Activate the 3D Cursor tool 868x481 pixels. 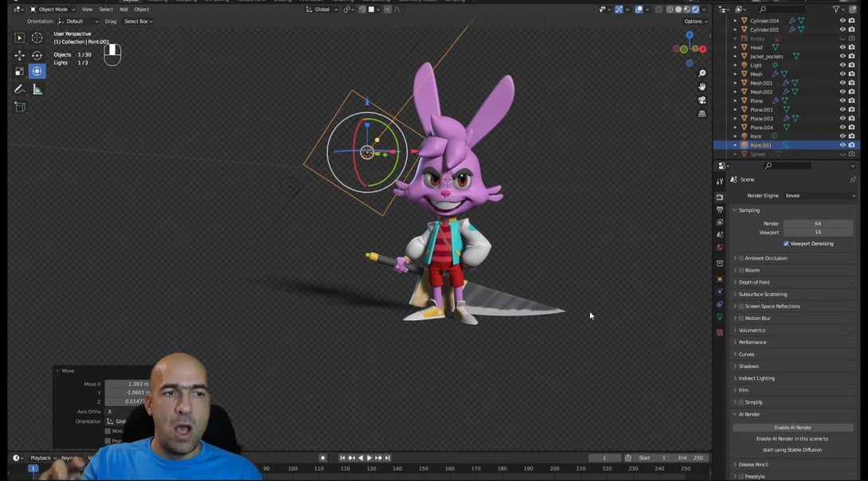pyautogui.click(x=37, y=37)
